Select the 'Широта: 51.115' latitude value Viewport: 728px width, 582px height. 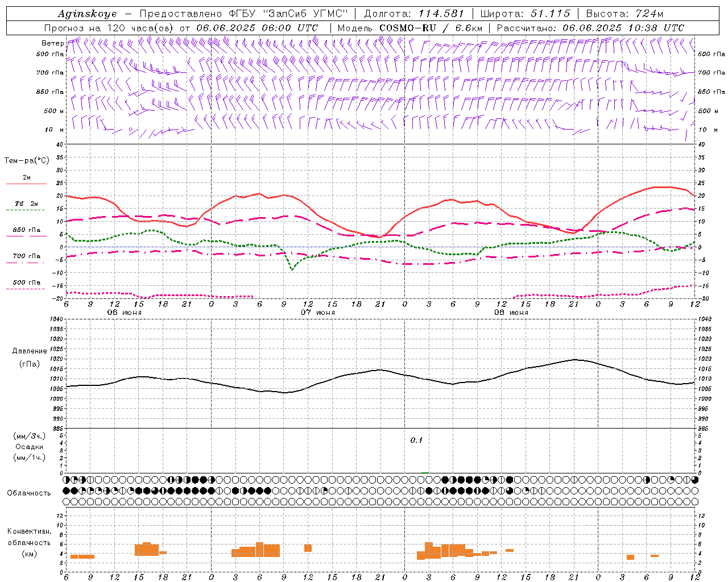[x=525, y=14]
